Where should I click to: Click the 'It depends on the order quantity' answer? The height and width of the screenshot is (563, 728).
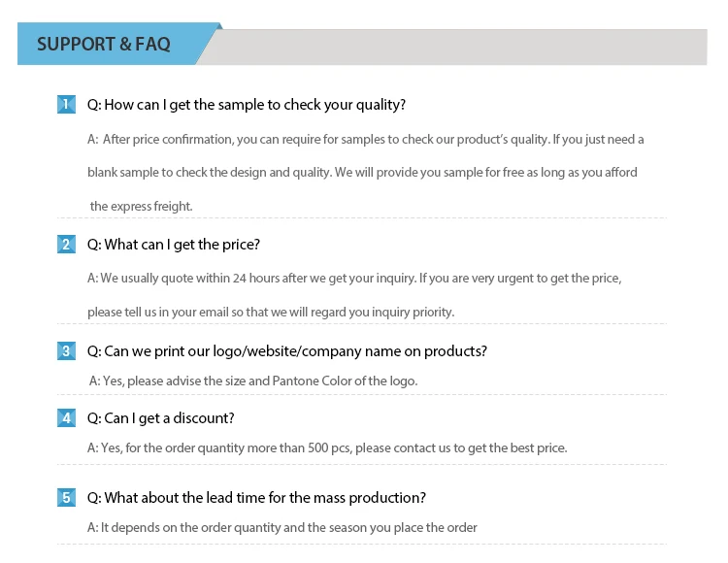(282, 528)
